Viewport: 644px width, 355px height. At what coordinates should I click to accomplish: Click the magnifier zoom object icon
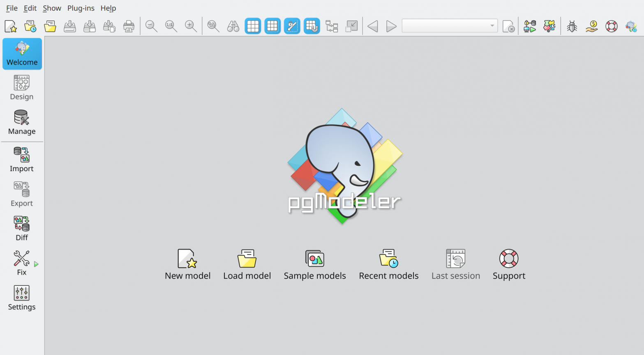coord(213,26)
